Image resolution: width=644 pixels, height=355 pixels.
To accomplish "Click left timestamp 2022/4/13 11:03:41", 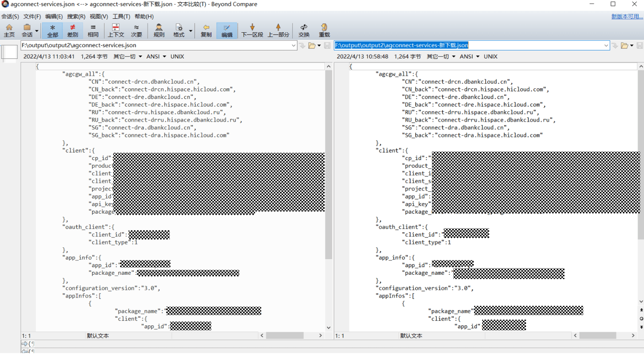I will click(49, 56).
